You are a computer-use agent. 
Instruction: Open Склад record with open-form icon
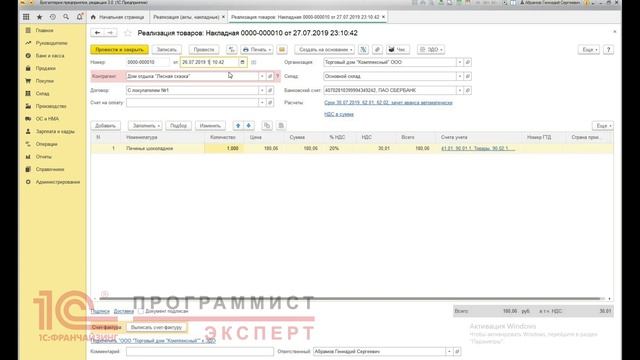pos(468,76)
